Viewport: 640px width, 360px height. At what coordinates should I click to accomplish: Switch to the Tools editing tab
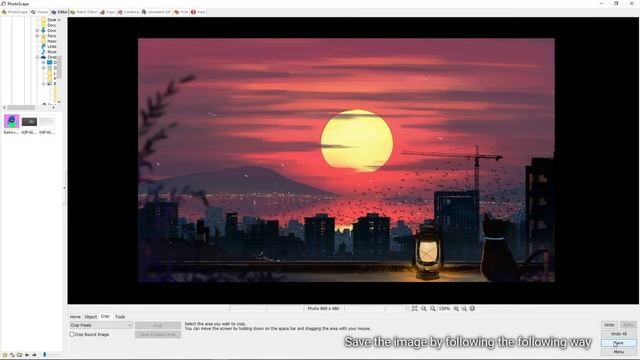[x=120, y=317]
